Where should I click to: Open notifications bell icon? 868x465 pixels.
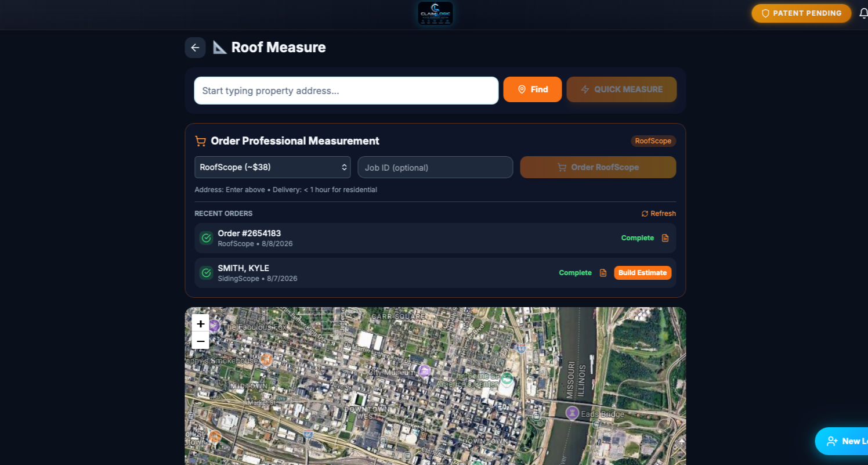pos(863,13)
